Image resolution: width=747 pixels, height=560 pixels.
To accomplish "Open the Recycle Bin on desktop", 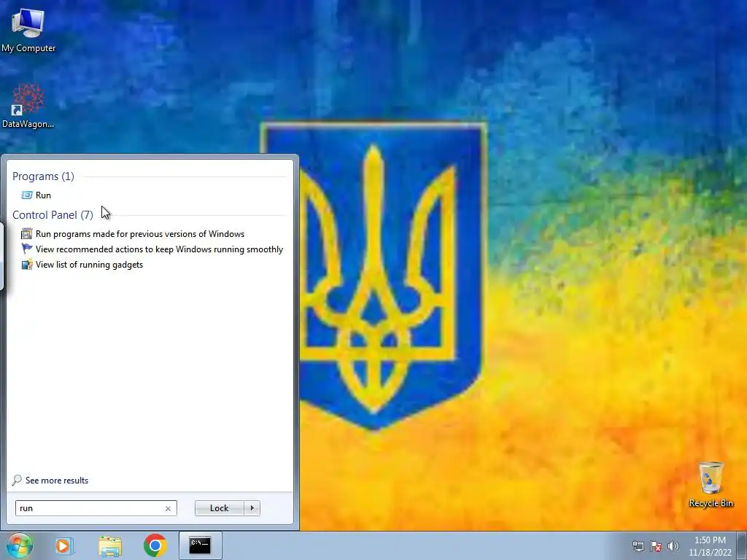I will (711, 485).
